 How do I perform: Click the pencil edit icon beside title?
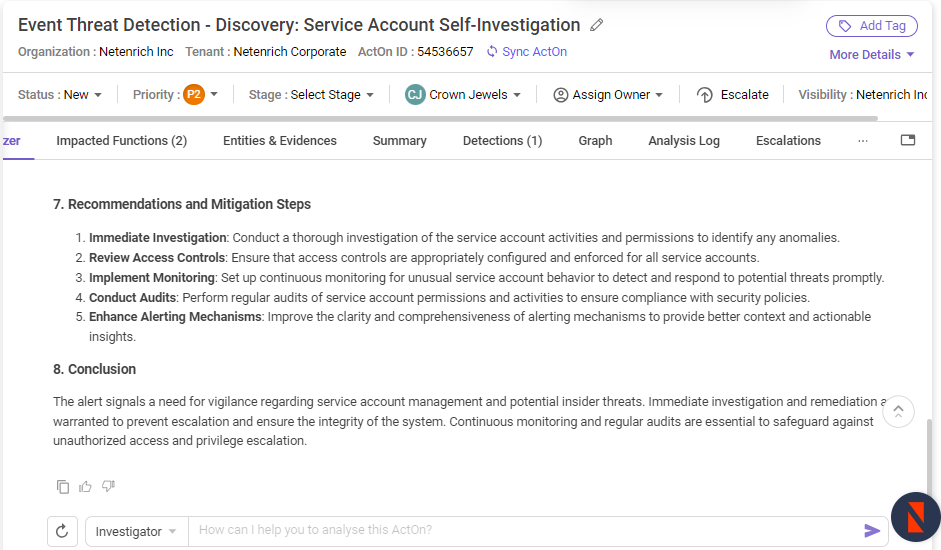pos(596,25)
